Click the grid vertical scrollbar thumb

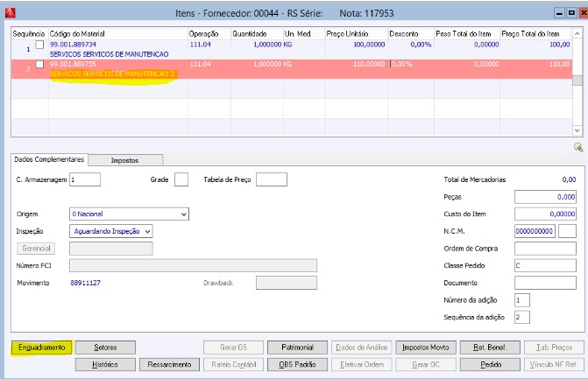[577, 81]
